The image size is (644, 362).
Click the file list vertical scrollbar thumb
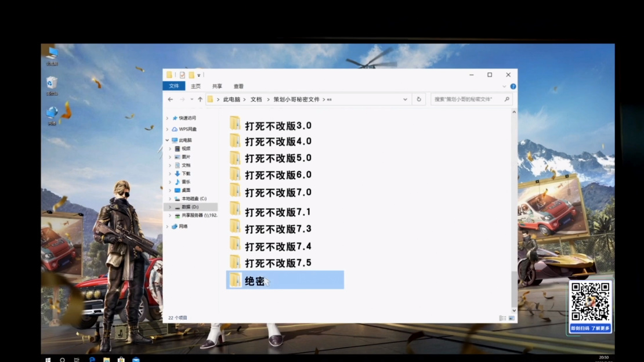point(514,289)
